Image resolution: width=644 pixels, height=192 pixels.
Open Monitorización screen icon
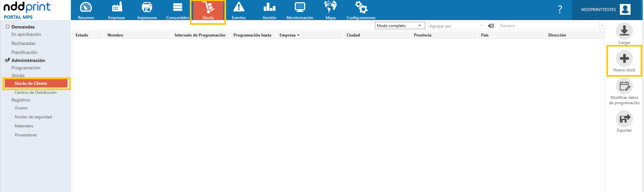(300, 7)
